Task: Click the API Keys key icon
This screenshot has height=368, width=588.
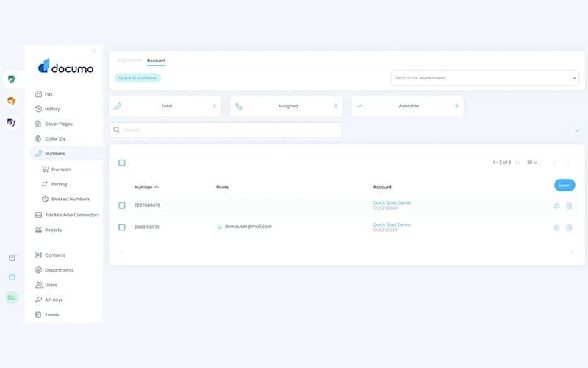Action: (38, 300)
